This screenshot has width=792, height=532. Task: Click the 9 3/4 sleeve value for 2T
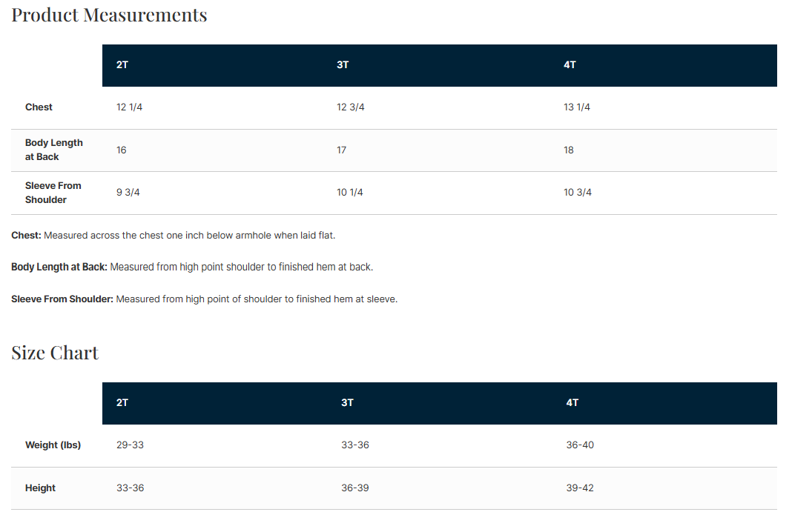click(128, 193)
